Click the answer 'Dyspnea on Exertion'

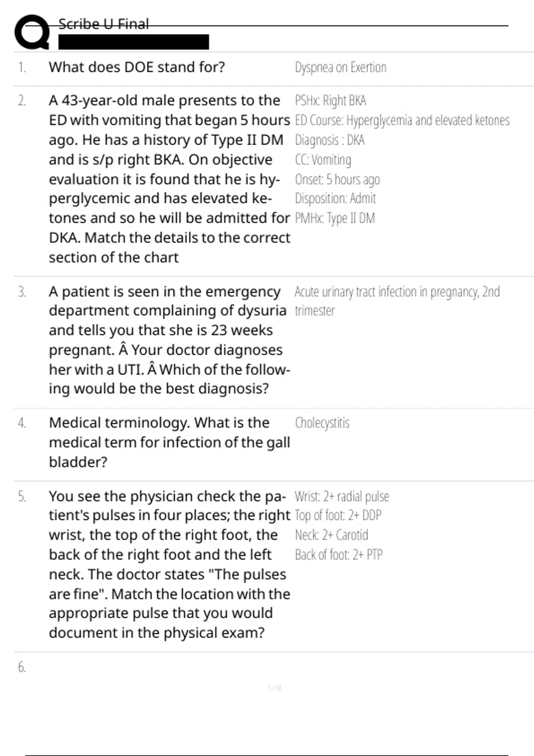coord(340,67)
